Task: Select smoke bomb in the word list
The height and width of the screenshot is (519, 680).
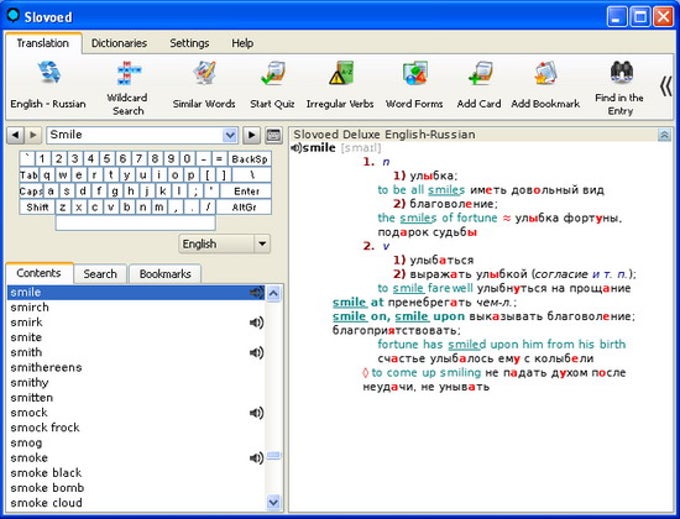Action: point(136,488)
